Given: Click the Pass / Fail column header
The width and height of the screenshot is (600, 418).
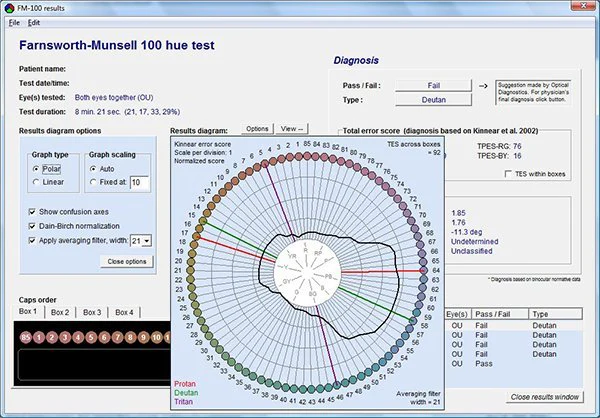Looking at the screenshot, I should click(x=499, y=314).
